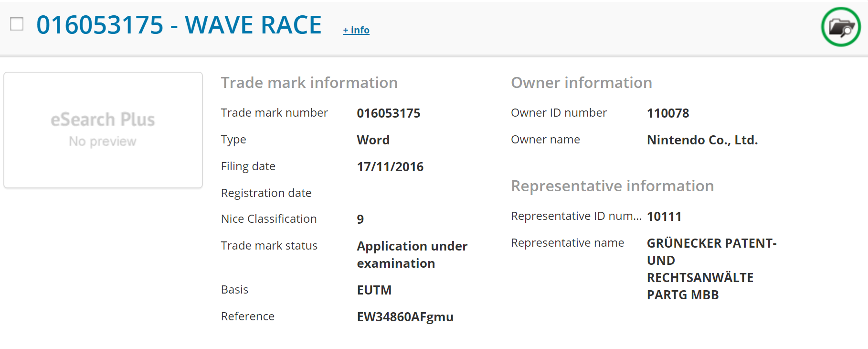Click the filing date 17/11/2016
Viewport: 868px width, 349px height.
tap(390, 167)
